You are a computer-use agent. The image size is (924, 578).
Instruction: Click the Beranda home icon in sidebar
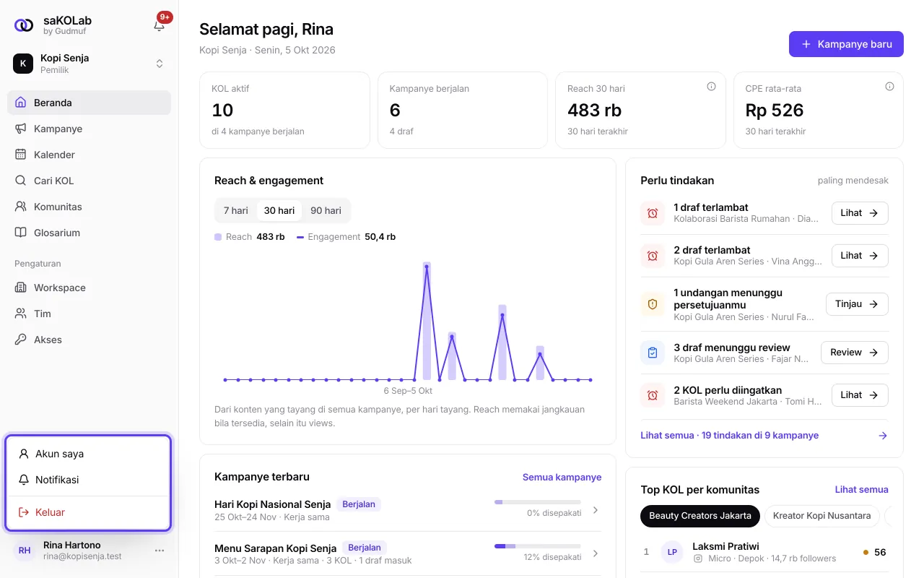coord(20,103)
